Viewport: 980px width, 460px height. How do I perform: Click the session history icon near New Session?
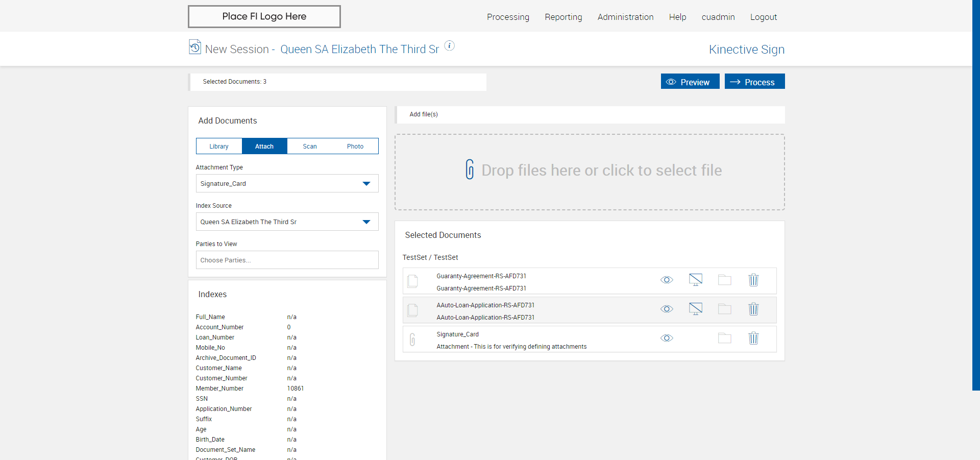click(195, 47)
